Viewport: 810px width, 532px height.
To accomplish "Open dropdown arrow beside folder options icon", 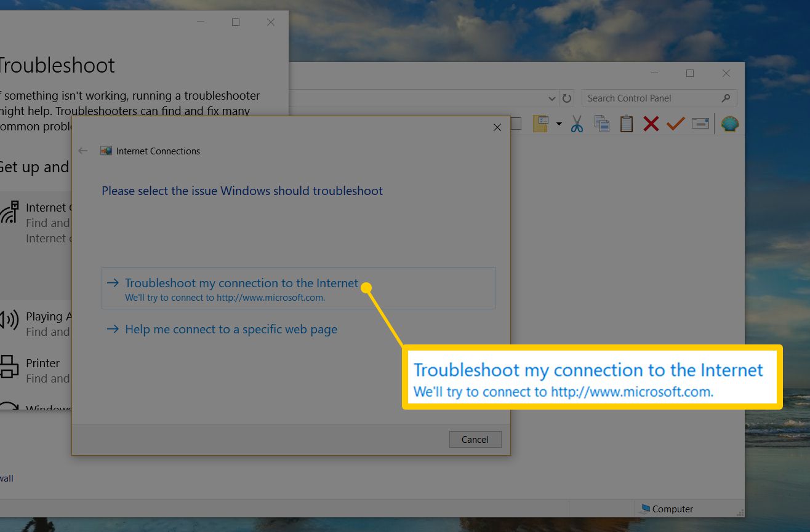I will pos(559,124).
